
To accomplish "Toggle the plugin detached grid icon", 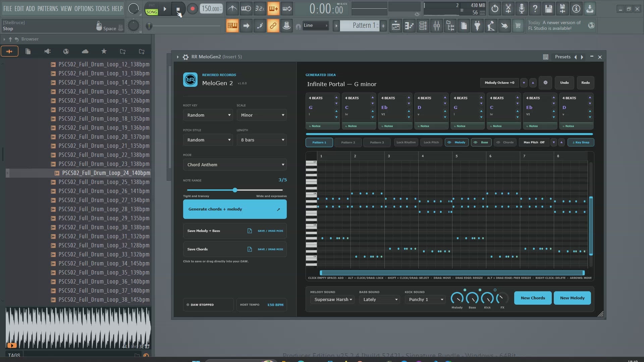I will pyautogui.click(x=546, y=57).
